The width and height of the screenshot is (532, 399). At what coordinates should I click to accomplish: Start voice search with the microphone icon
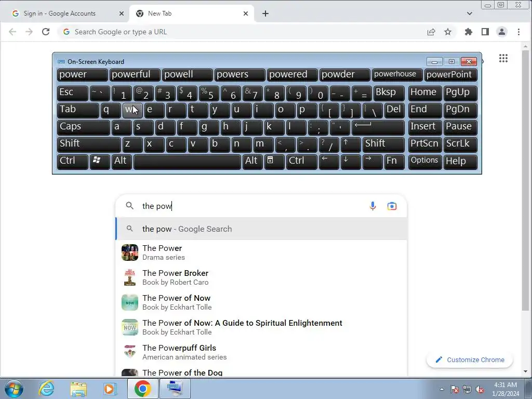click(x=373, y=206)
